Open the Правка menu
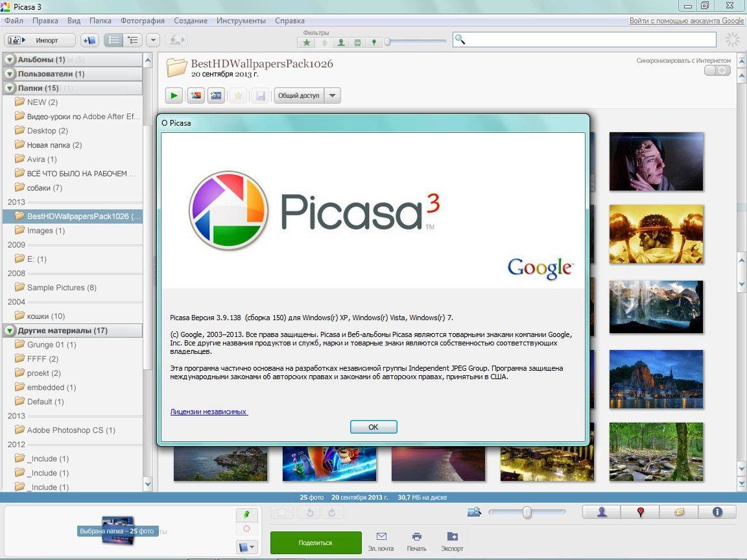 pyautogui.click(x=45, y=21)
